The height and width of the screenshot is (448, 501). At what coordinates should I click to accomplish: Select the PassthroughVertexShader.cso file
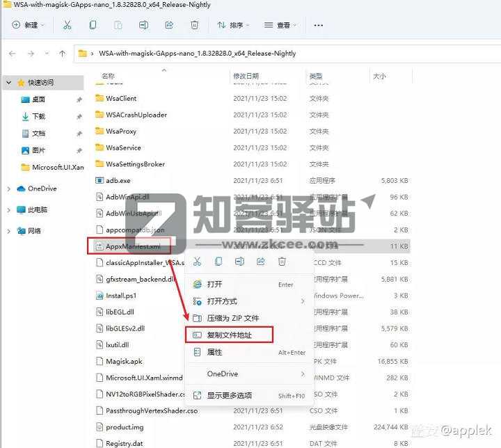(x=152, y=410)
